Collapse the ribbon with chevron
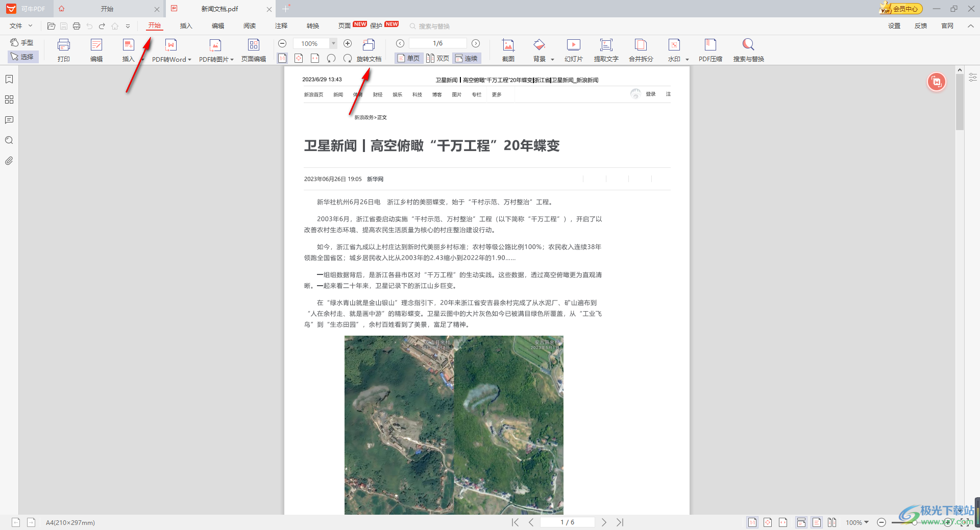 (x=970, y=26)
